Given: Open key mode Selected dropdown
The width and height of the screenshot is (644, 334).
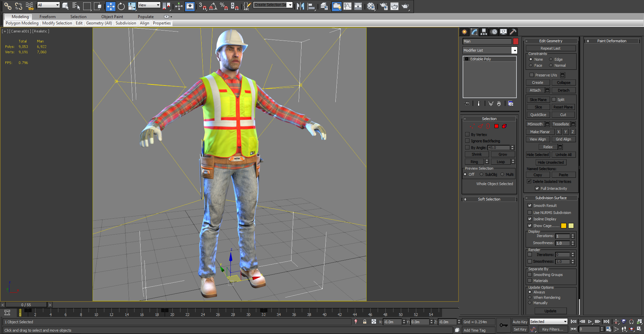Looking at the screenshot, I should click(x=548, y=322).
